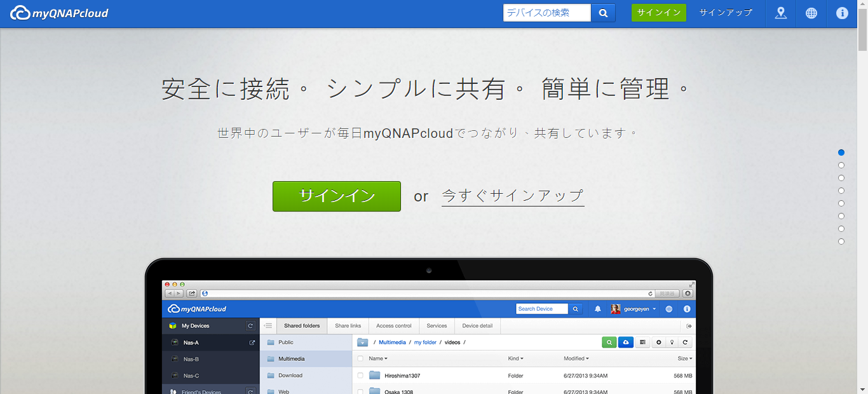This screenshot has height=394, width=868.
Task: Select the third page indicator dot
Action: coord(841,178)
